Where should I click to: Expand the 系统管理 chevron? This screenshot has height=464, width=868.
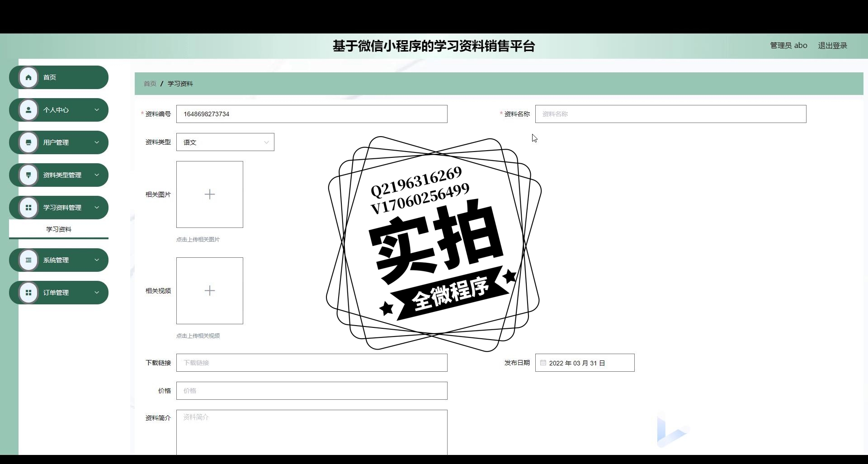(x=96, y=260)
